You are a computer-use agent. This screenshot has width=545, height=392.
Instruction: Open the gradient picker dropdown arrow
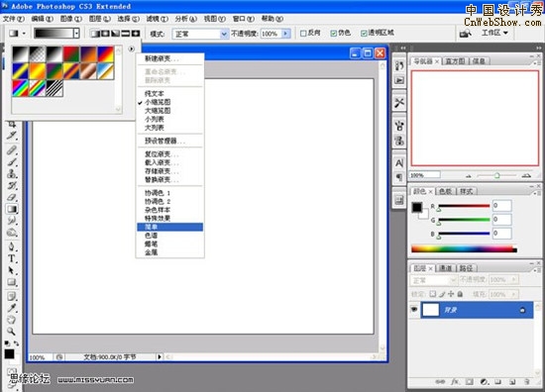pyautogui.click(x=76, y=34)
